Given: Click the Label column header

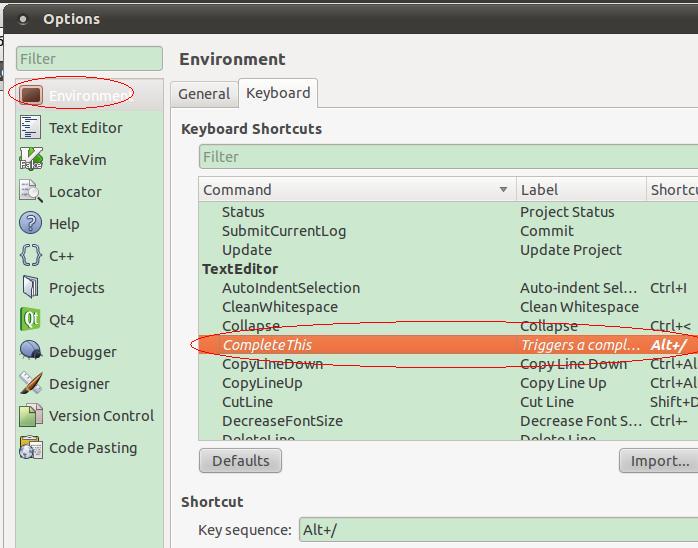Looking at the screenshot, I should [x=581, y=190].
